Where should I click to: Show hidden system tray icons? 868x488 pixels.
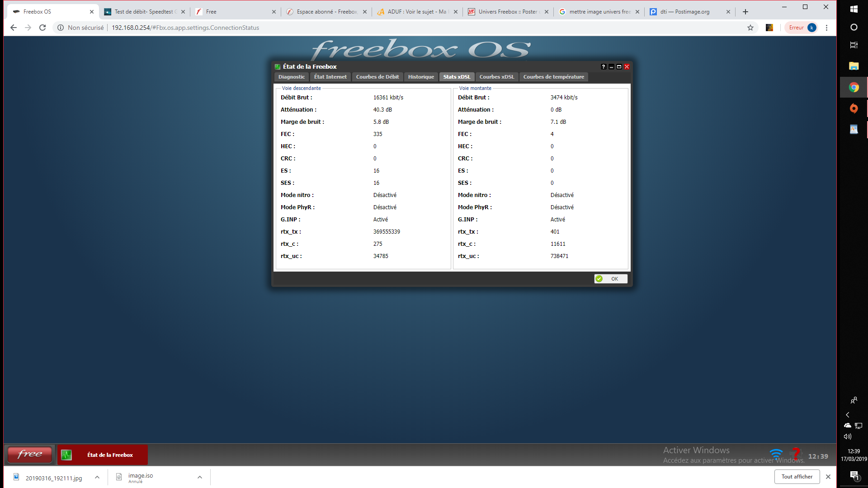tap(848, 415)
